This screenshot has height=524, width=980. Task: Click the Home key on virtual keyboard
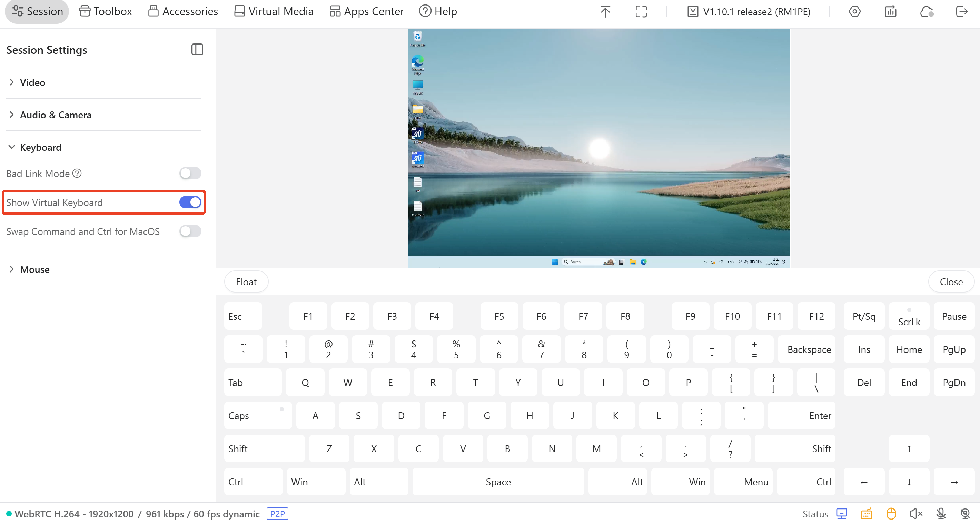909,349
